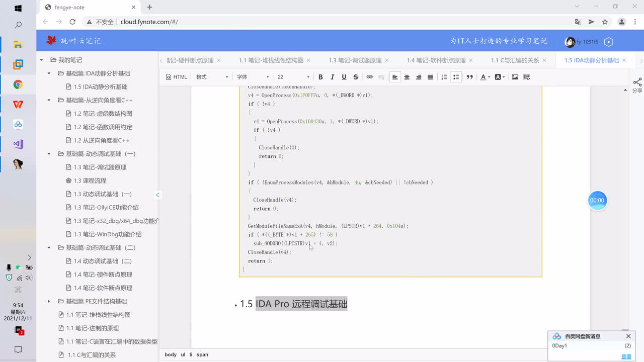This screenshot has width=644, height=362.
Task: Click the 00:00 recording timer bubble
Action: coord(597,200)
